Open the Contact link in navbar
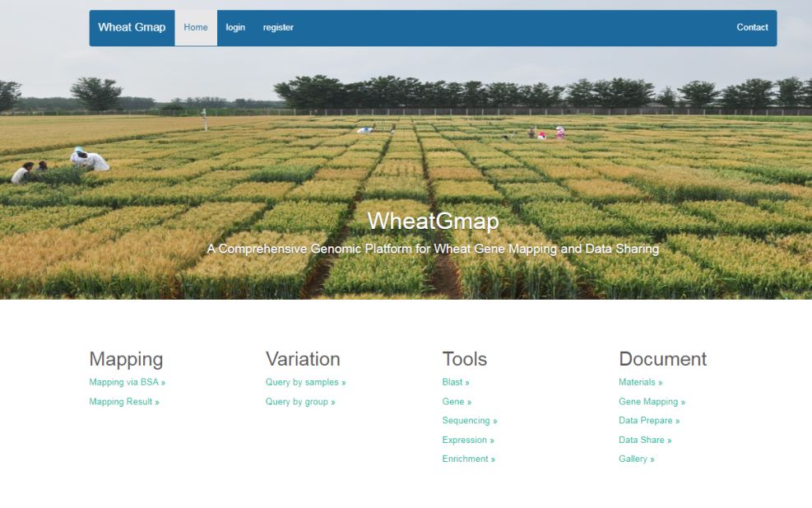The width and height of the screenshot is (812, 508). point(752,27)
